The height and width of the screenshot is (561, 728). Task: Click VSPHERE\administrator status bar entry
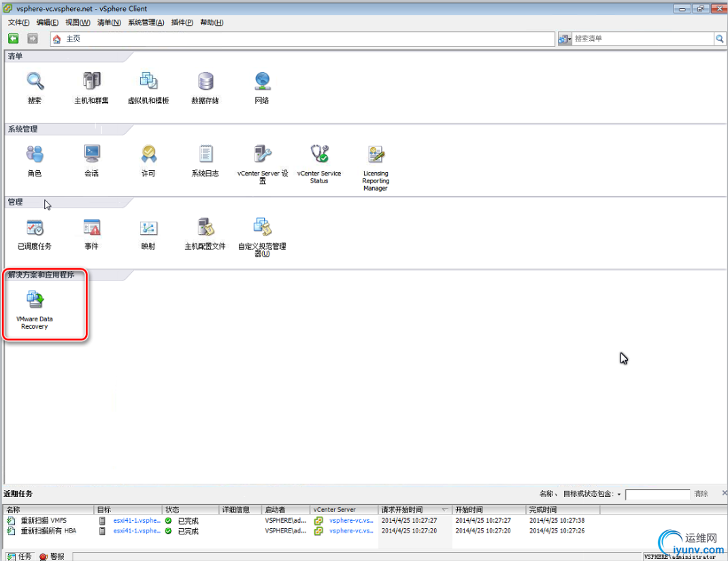click(x=680, y=557)
